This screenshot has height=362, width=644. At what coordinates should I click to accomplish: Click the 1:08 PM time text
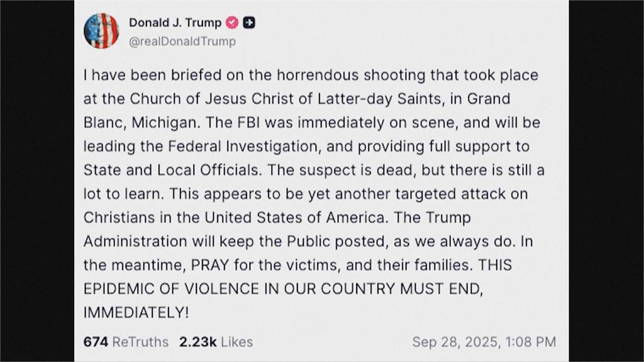pos(531,342)
